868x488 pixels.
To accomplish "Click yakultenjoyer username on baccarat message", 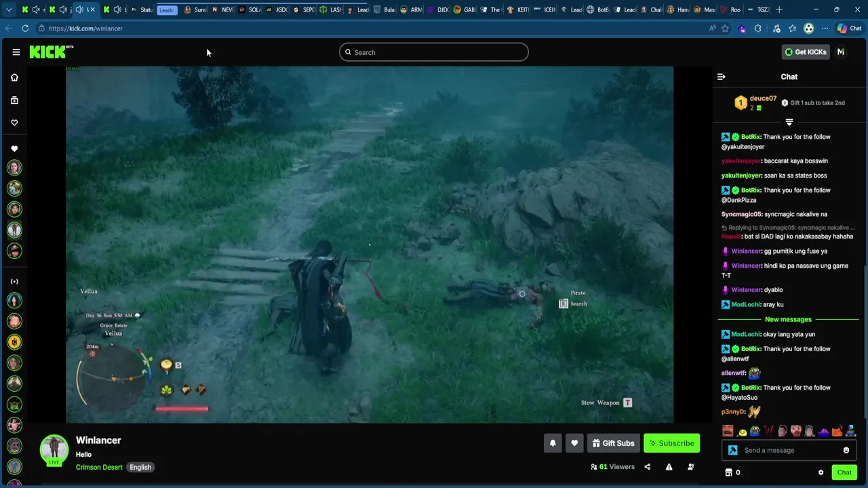I will [x=741, y=161].
